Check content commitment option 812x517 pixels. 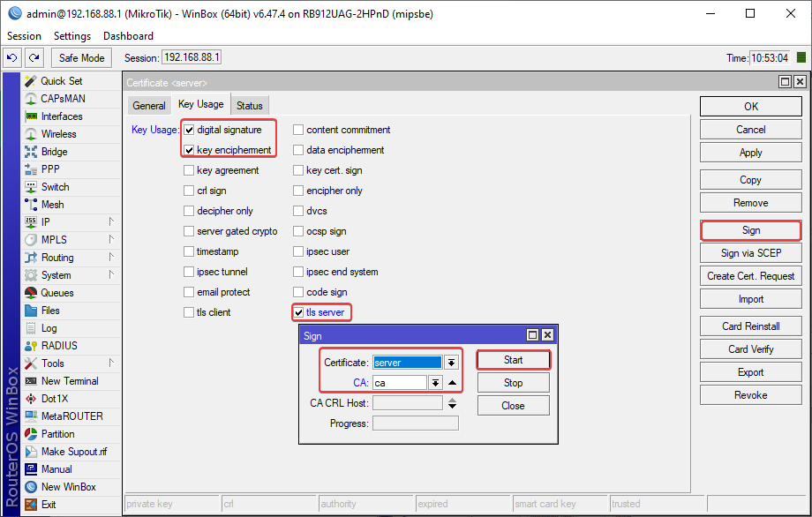(298, 130)
